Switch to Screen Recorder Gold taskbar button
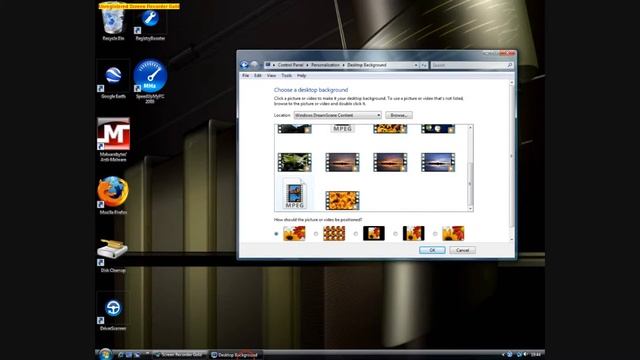This screenshot has height=360, width=640. (179, 354)
